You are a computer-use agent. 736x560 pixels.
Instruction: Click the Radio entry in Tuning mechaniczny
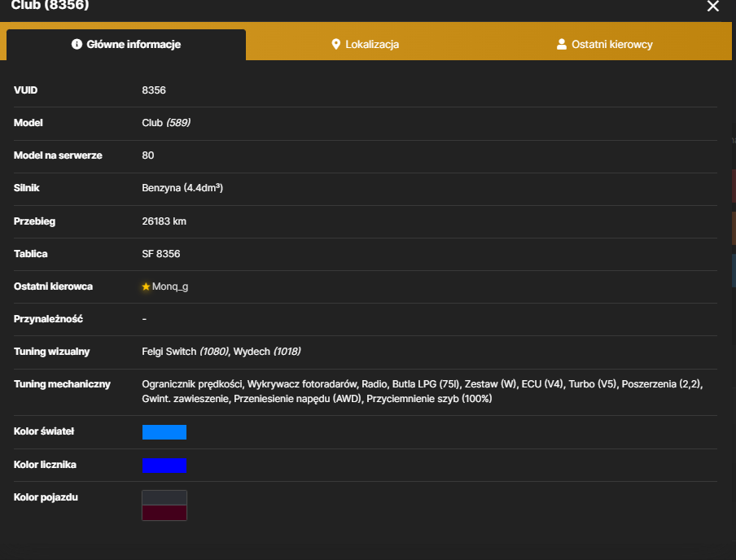coord(374,384)
